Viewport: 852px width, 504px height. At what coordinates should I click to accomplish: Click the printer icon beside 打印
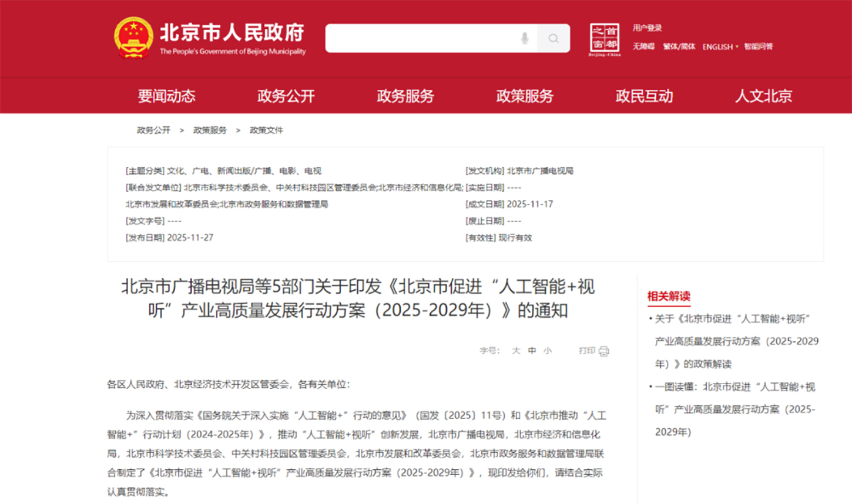click(x=603, y=351)
